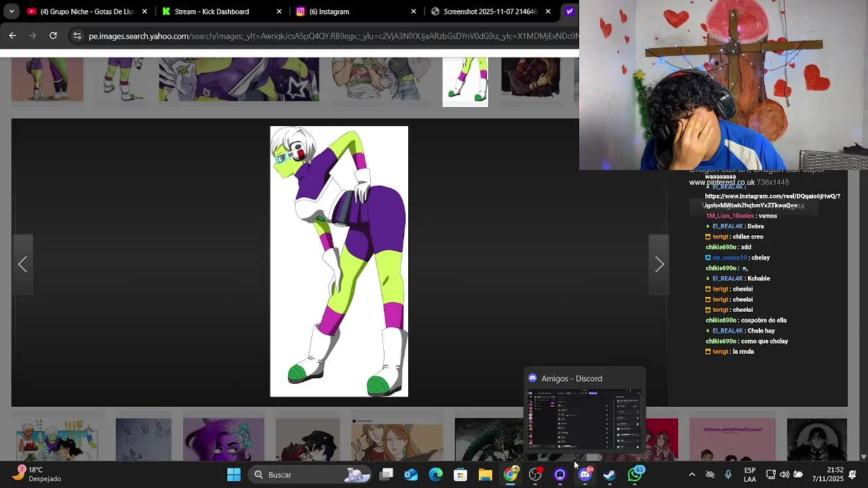The image size is (868, 488).
Task: Click the page scrollbar down arrow
Action: [863, 457]
